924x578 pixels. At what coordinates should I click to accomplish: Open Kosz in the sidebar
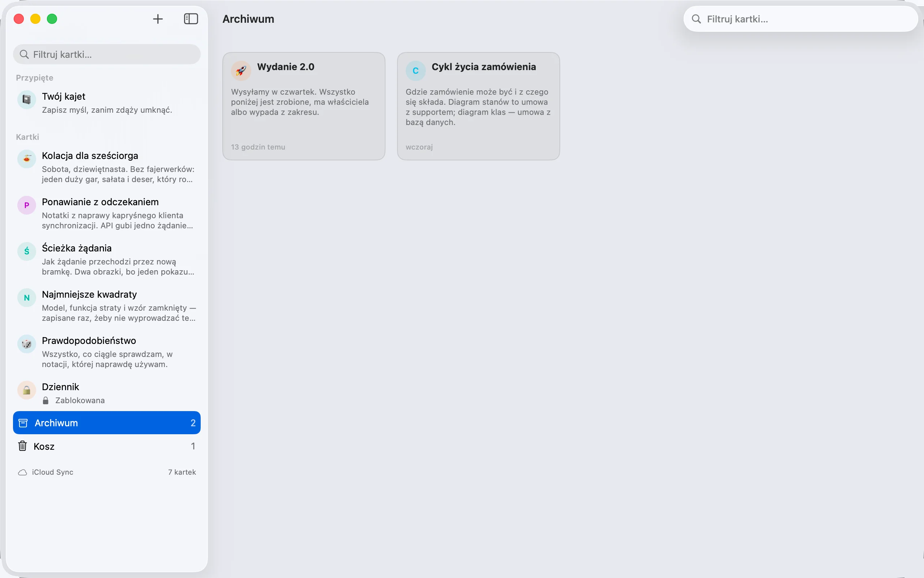(106, 446)
